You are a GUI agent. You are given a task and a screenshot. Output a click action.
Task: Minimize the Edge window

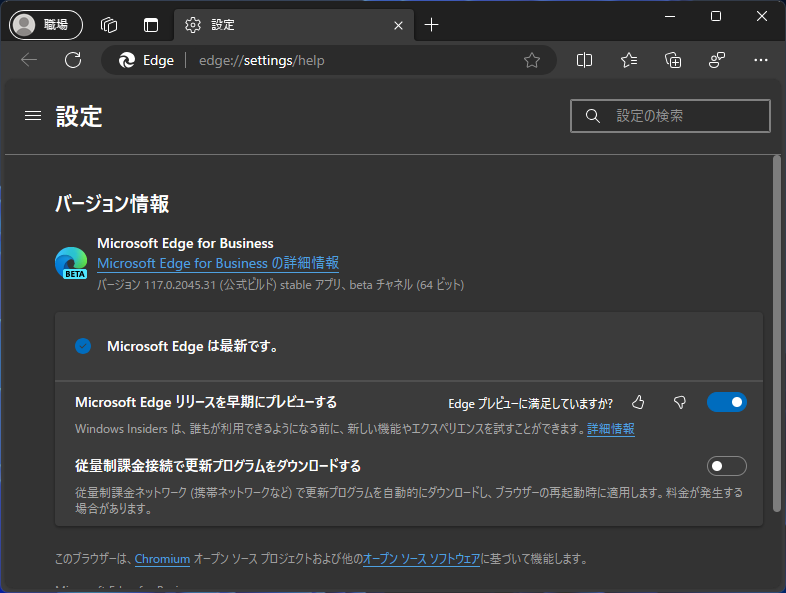coord(670,17)
